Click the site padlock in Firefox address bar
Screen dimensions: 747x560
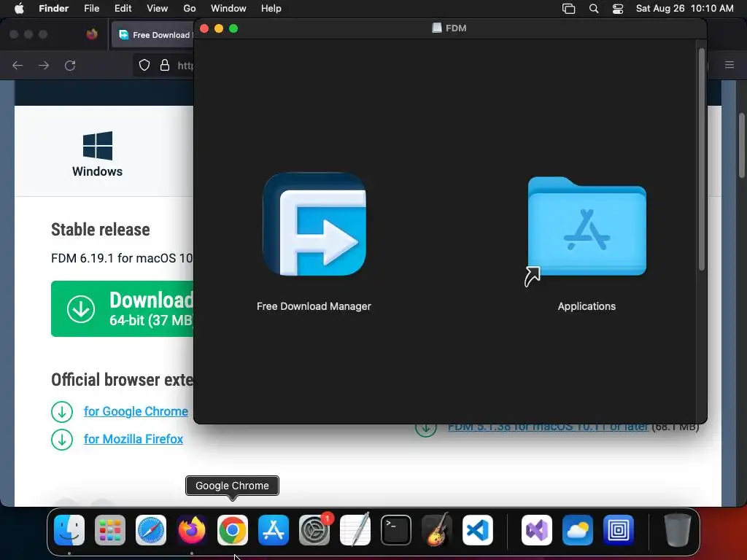pos(165,65)
